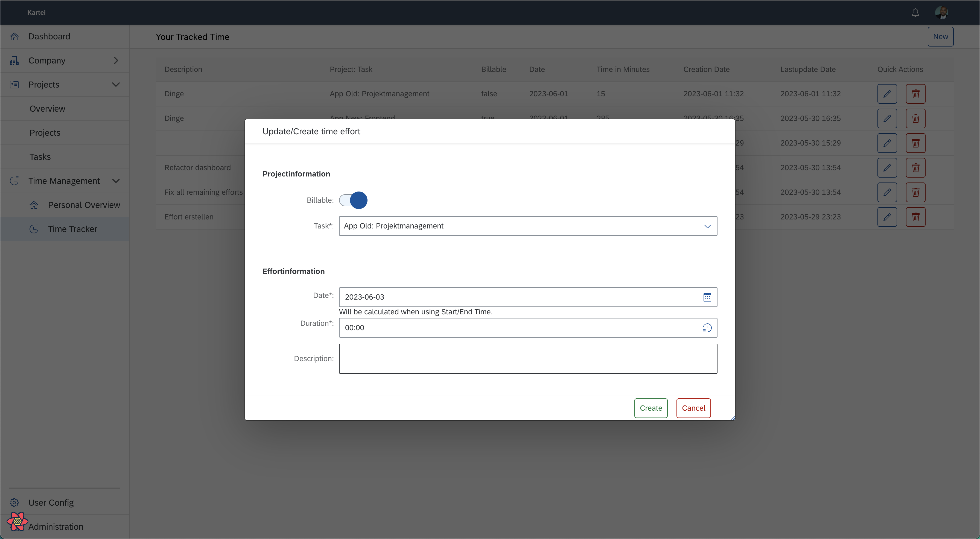Click the Cancel button
The image size is (980, 539).
[693, 408]
